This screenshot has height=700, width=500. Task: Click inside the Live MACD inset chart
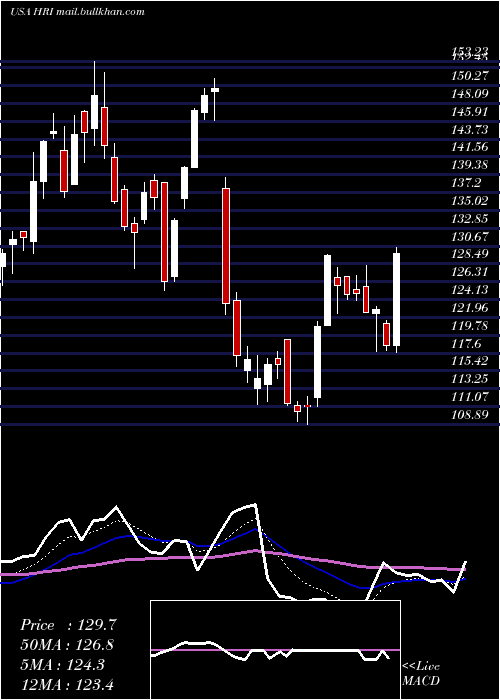275,650
